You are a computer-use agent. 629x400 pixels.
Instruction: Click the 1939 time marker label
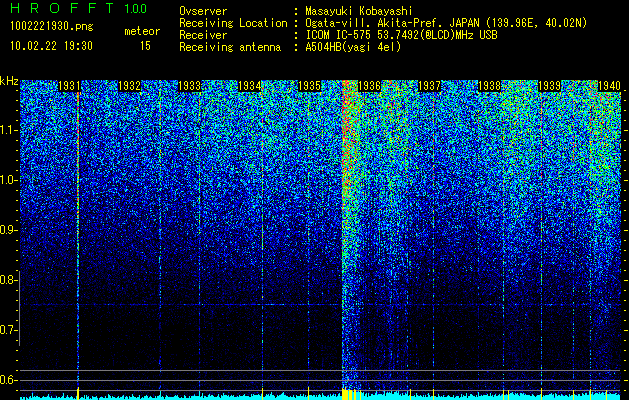pyautogui.click(x=549, y=86)
